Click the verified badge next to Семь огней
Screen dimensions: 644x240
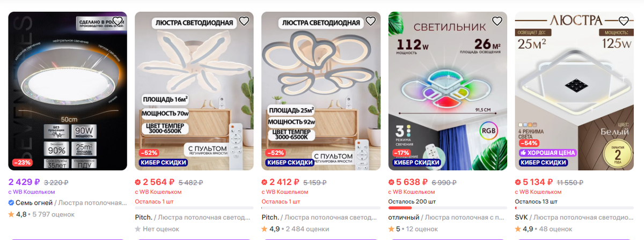point(11,203)
